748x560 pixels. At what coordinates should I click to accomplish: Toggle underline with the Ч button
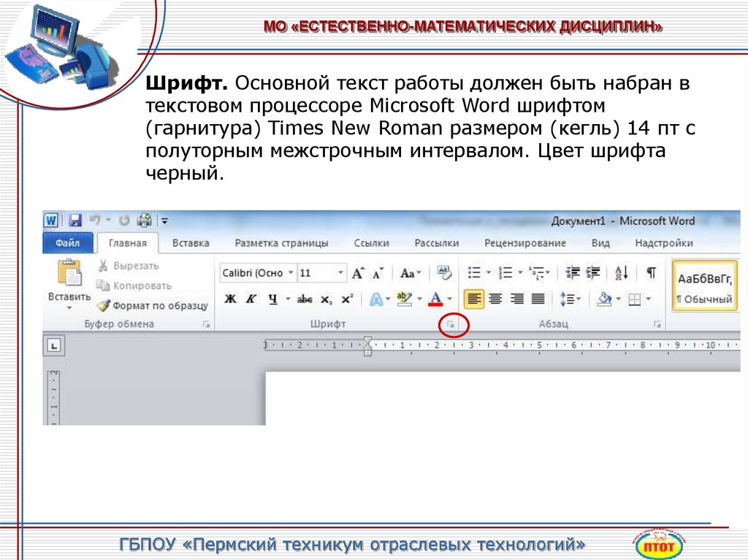tap(272, 299)
